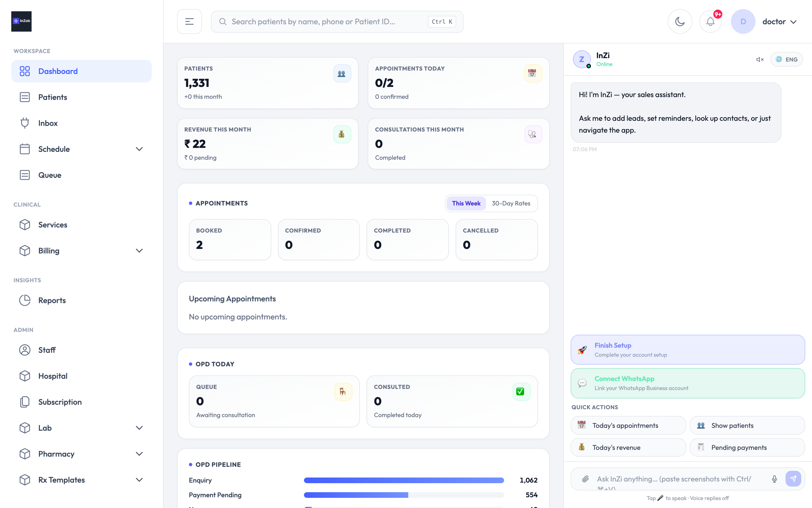Screen dimensions: 812x508
Task: Click the Staff person icon
Action: tap(25, 350)
